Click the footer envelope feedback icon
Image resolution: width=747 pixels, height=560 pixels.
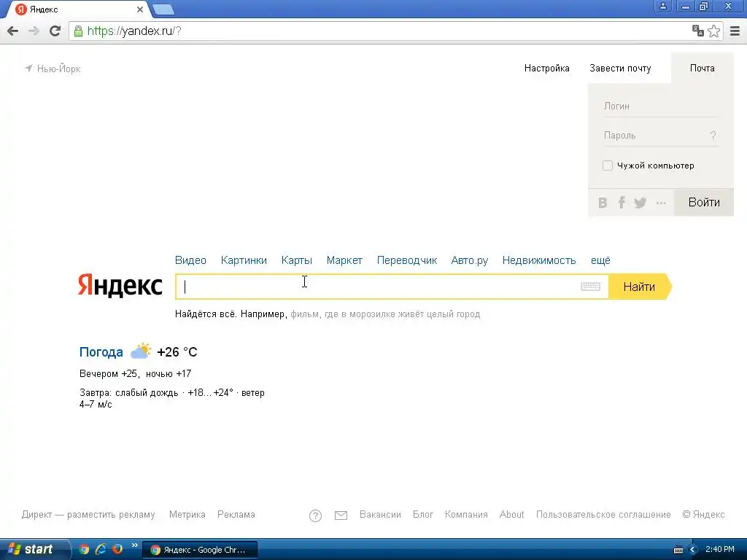coord(341,516)
